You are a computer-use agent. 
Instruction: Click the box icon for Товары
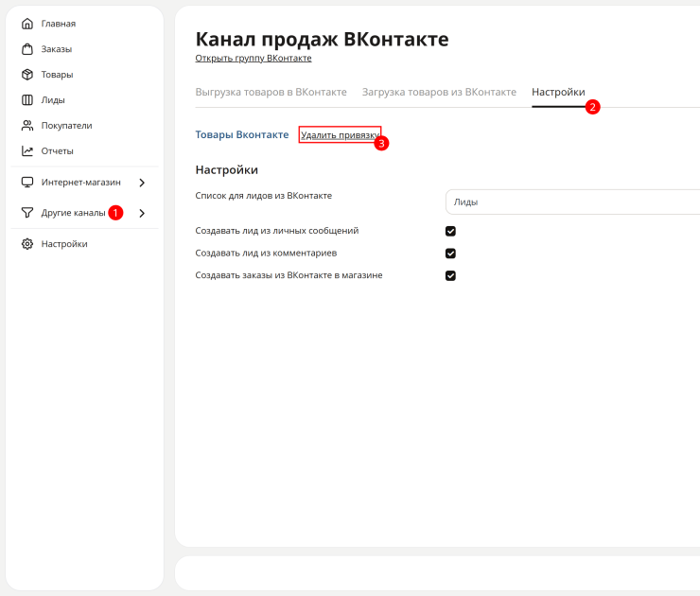27,75
